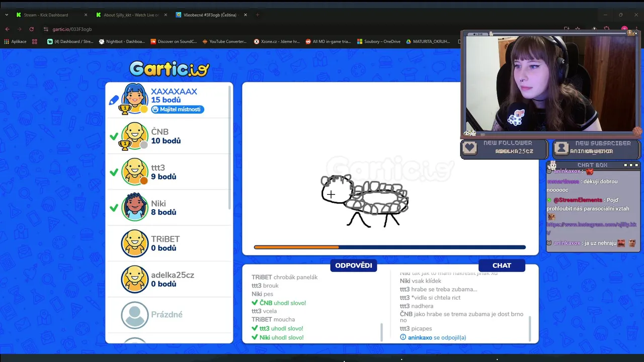The width and height of the screenshot is (644, 362).
Task: Click the 'ttt3 picapes' chat message
Action: pyautogui.click(x=416, y=328)
